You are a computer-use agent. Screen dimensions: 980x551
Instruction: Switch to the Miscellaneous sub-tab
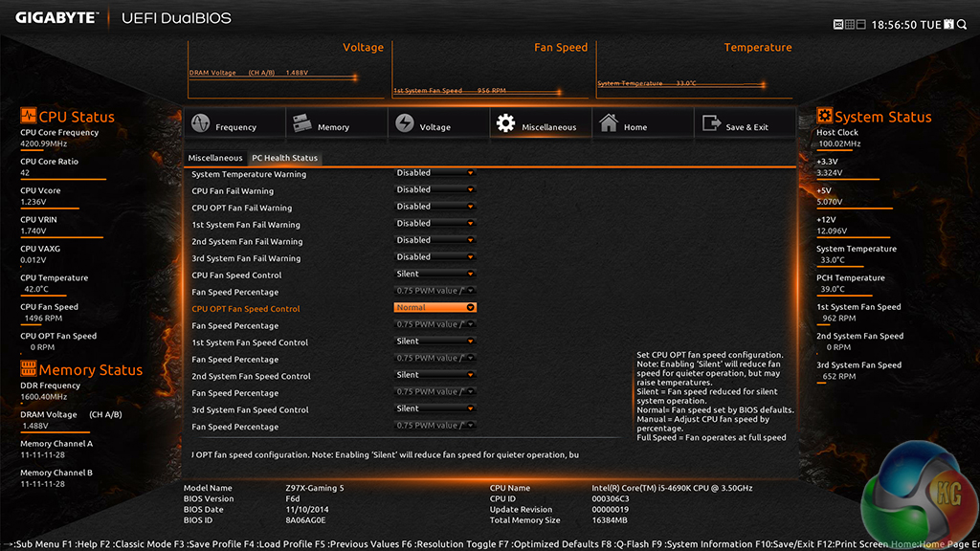point(215,158)
